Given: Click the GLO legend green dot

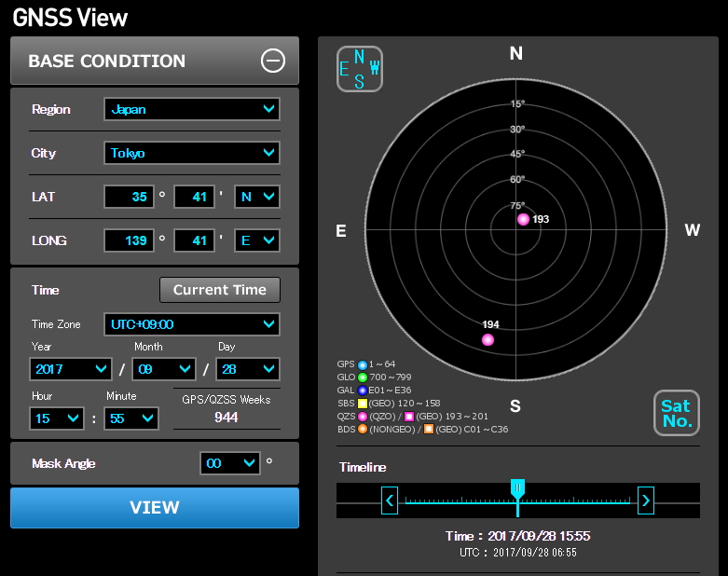Looking at the screenshot, I should coord(363,377).
